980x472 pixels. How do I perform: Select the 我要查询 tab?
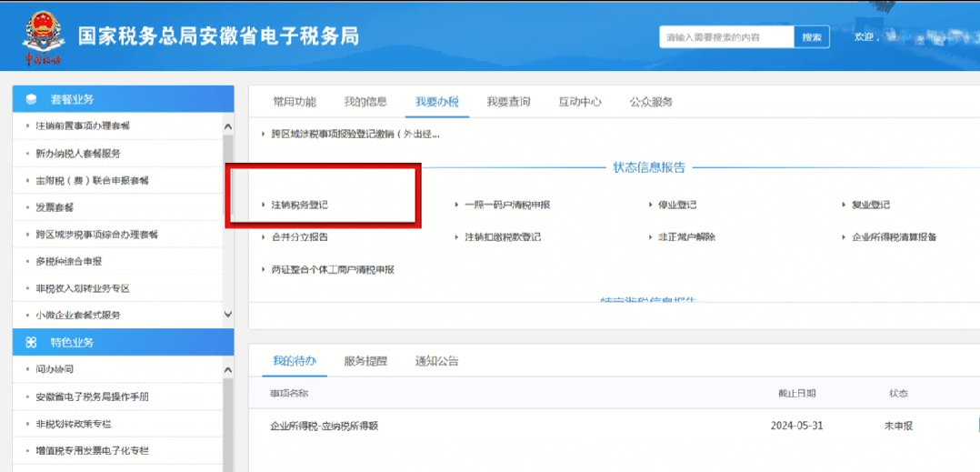click(508, 102)
